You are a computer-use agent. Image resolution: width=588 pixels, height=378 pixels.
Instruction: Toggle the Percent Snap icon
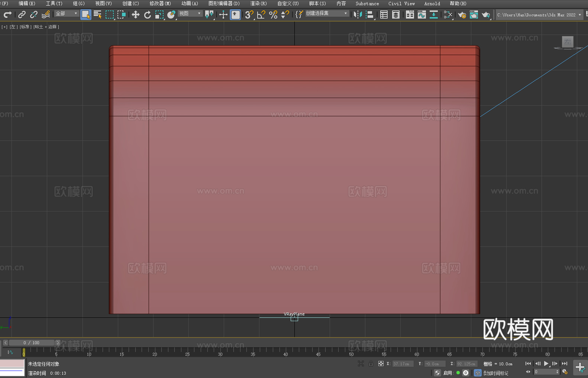click(x=273, y=14)
